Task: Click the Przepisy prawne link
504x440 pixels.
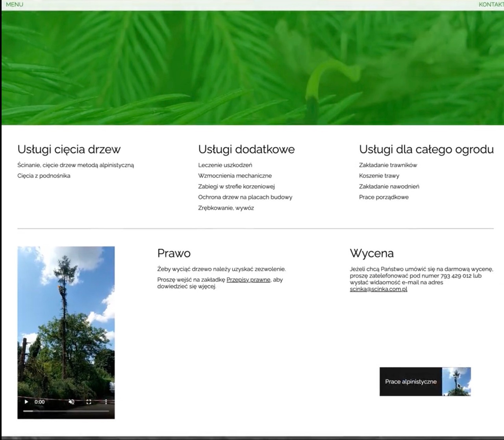Action: tap(248, 280)
